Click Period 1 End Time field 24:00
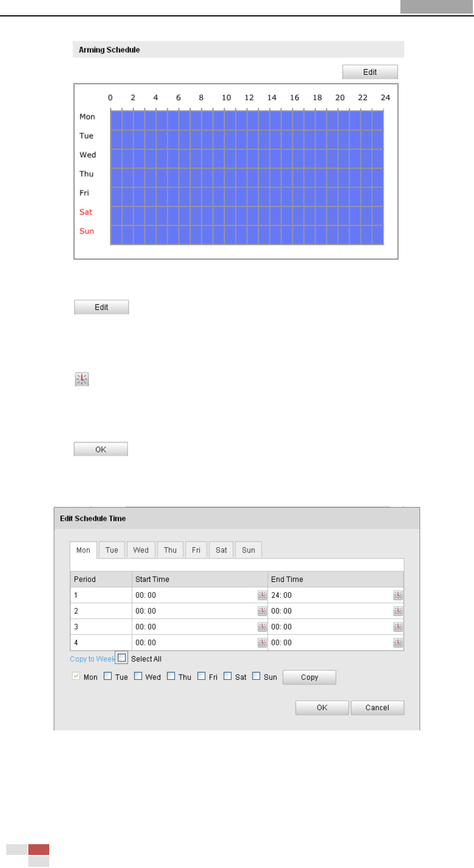The image size is (474, 868). pyautogui.click(x=336, y=595)
